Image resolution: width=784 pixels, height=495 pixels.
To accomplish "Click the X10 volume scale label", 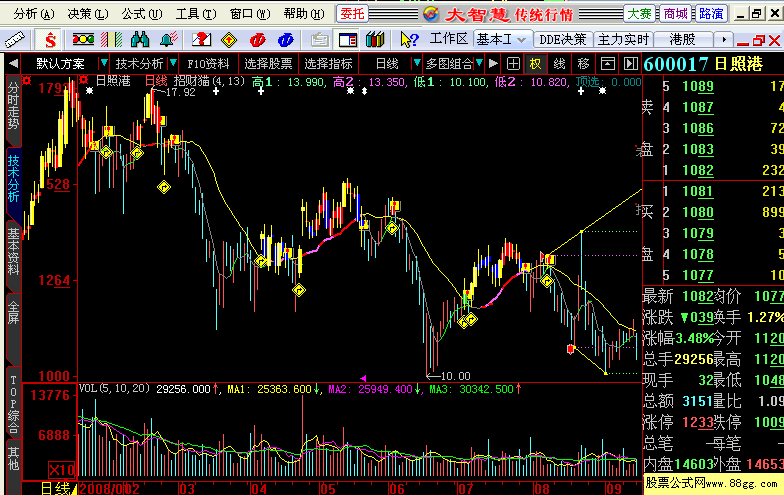I will tap(62, 470).
